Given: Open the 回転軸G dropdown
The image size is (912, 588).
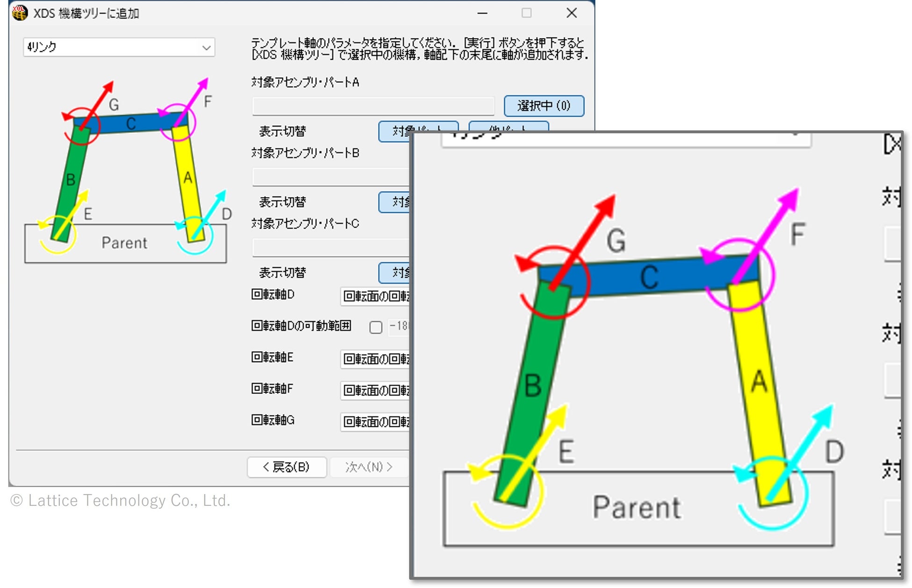Looking at the screenshot, I should pos(375,422).
